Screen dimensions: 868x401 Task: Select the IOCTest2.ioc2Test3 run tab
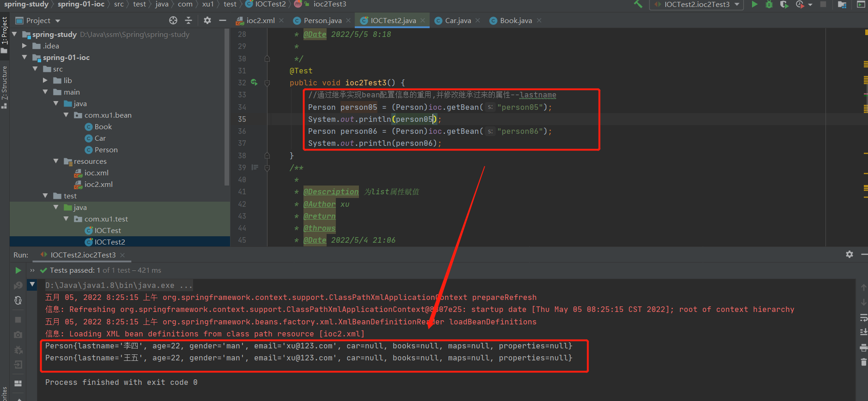coord(83,255)
